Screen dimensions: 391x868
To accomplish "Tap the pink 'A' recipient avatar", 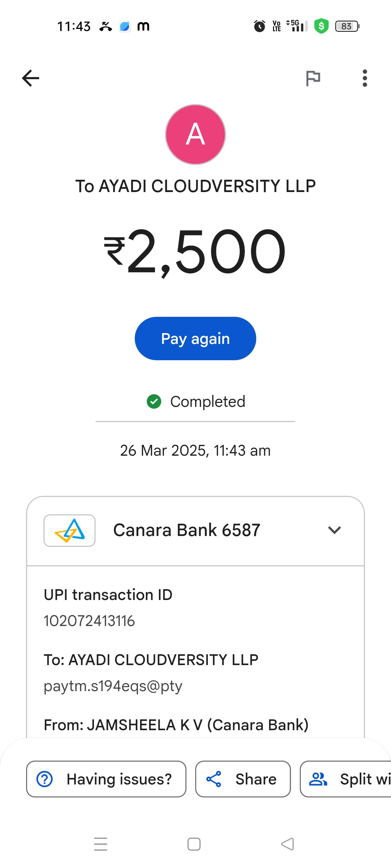I will [195, 135].
